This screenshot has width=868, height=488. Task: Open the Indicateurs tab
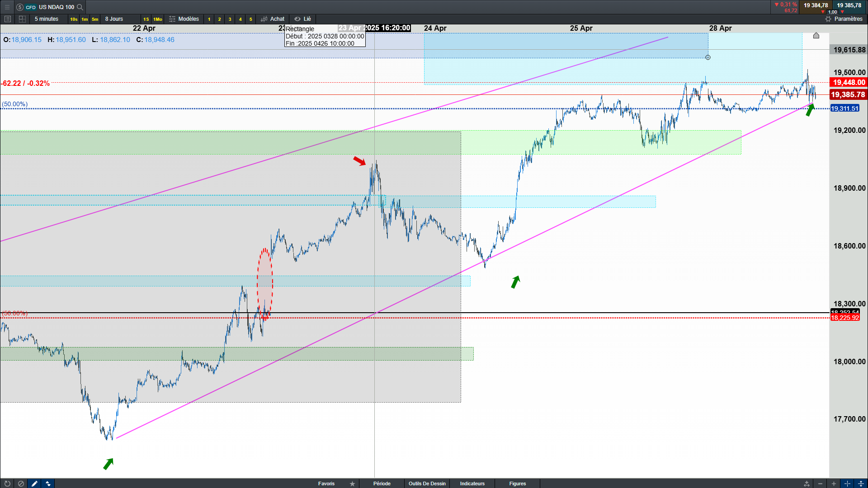point(472,483)
